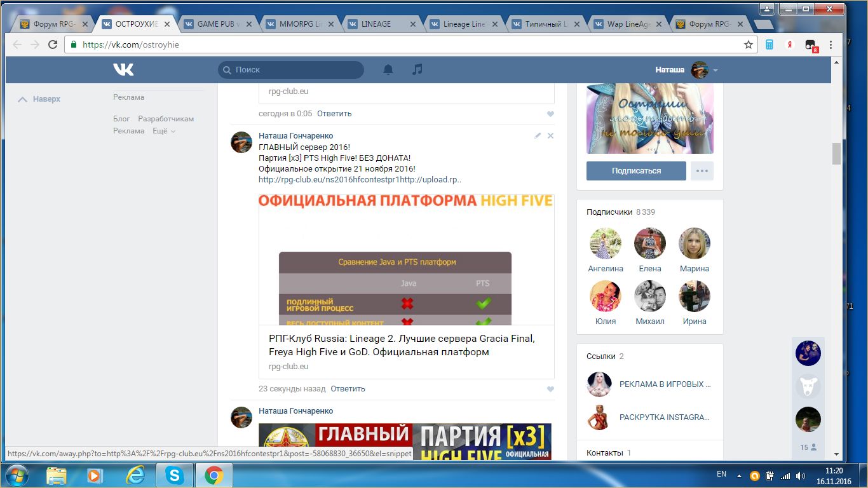
Task: Open the Chrome three-dot menu
Action: pos(831,44)
